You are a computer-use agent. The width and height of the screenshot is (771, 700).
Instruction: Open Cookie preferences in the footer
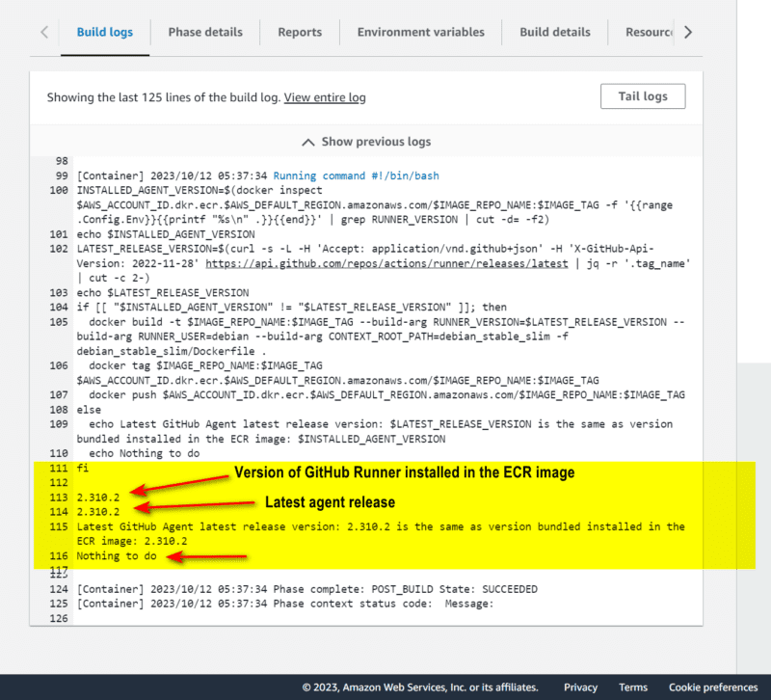[x=712, y=687]
